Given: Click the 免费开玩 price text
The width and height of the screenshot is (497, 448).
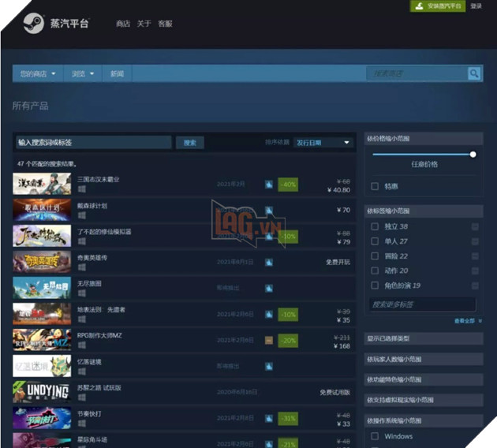Looking at the screenshot, I should tap(338, 263).
